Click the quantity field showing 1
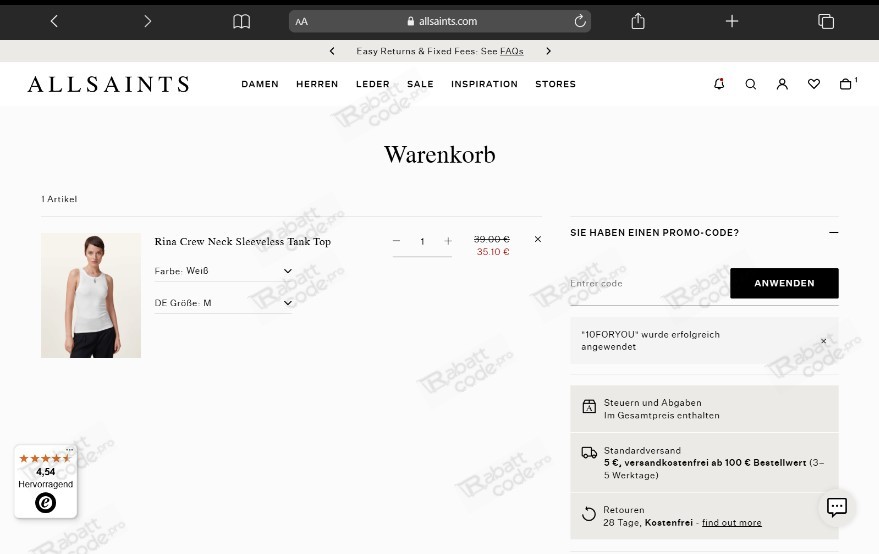Image resolution: width=879 pixels, height=554 pixels. pos(422,242)
